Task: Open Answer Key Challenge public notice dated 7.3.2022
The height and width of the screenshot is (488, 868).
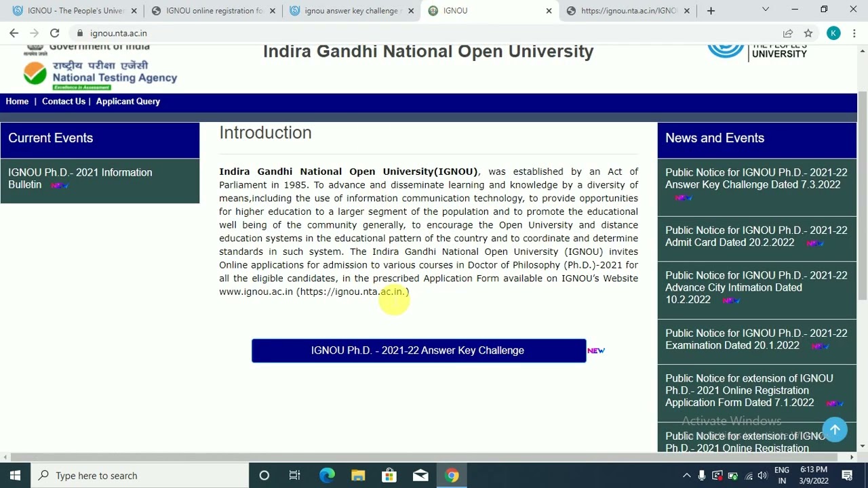Action: (x=756, y=178)
